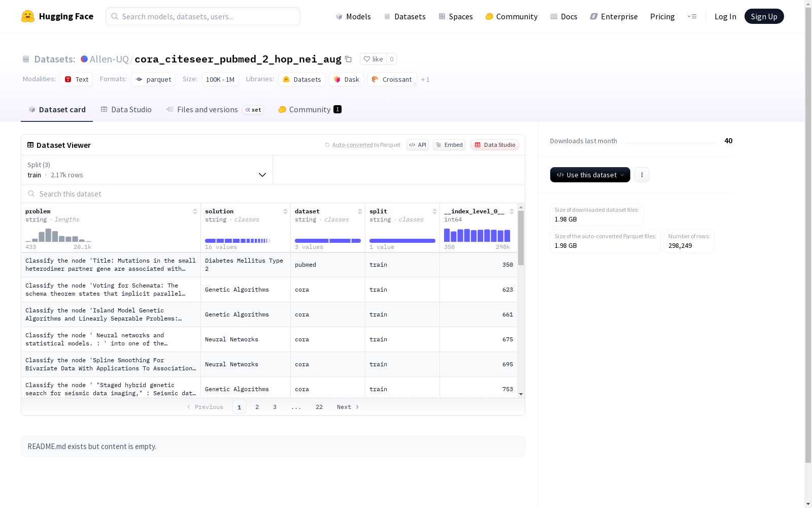Open the three-dot more options button
The height and width of the screenshot is (508, 812).
click(x=641, y=175)
